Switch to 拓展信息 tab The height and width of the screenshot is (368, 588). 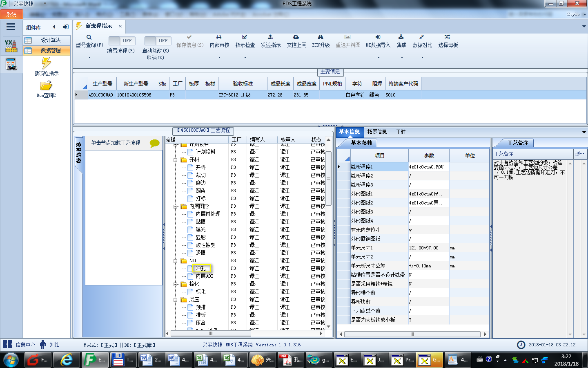pyautogui.click(x=377, y=132)
